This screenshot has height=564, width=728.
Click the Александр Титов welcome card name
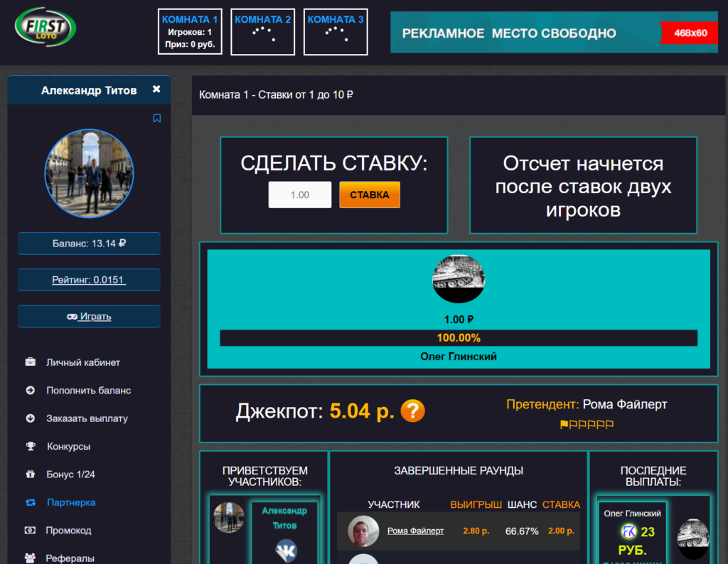(284, 518)
